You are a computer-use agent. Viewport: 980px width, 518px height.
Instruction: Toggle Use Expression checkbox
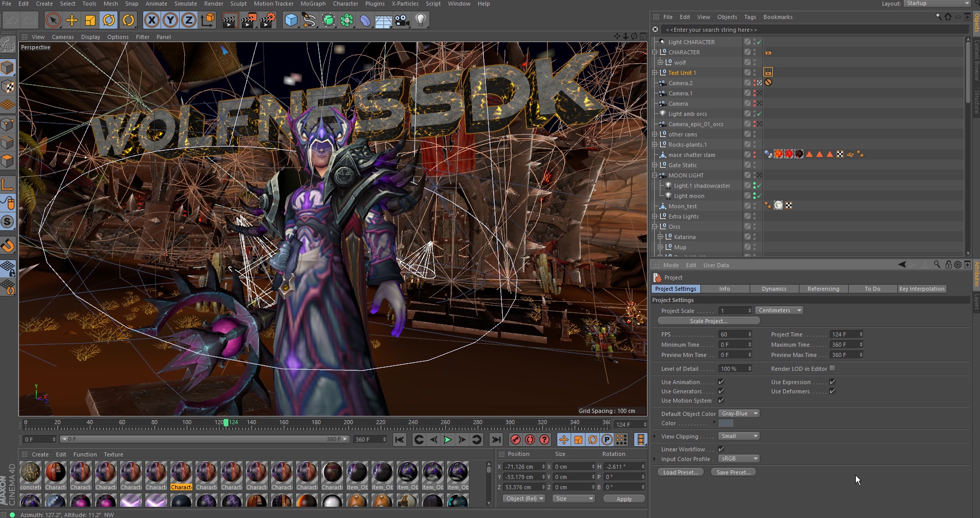click(832, 382)
